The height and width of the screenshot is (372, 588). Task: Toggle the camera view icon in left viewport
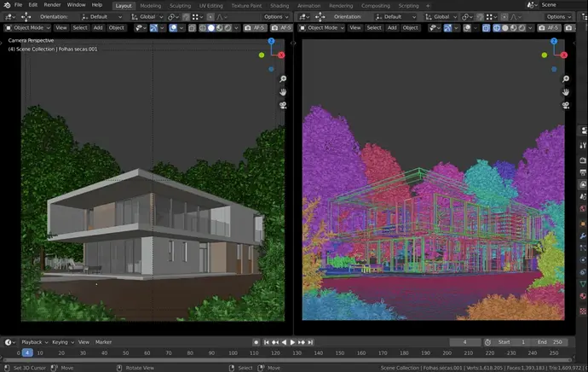(x=283, y=105)
